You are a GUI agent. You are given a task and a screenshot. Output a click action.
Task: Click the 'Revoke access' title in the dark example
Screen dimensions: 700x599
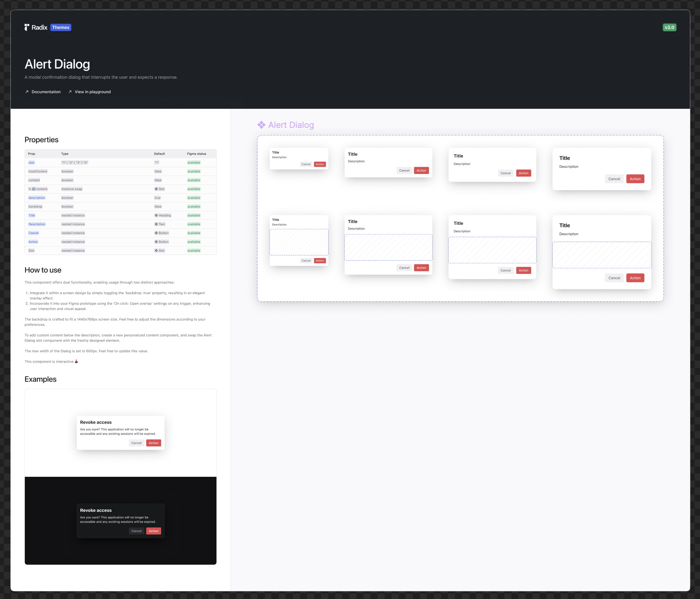click(x=96, y=510)
